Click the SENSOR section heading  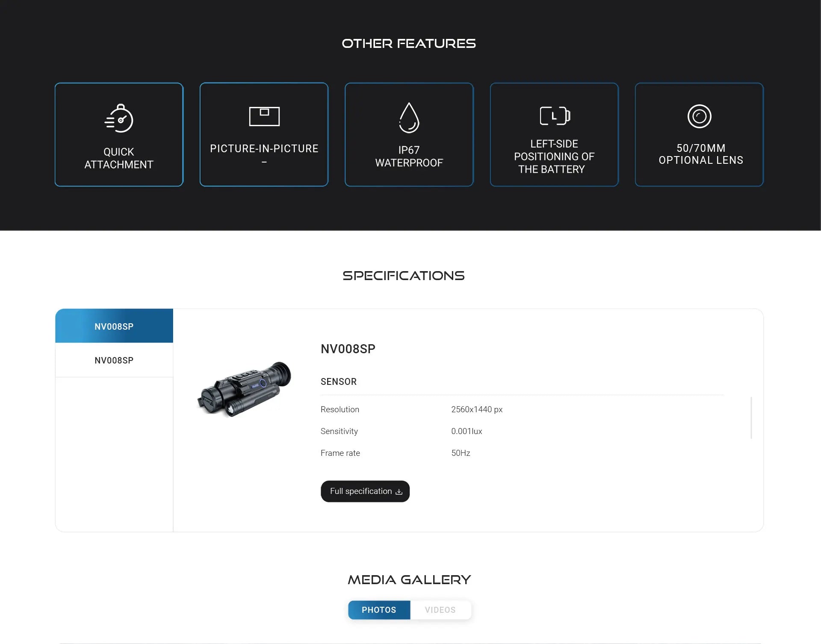(x=338, y=381)
